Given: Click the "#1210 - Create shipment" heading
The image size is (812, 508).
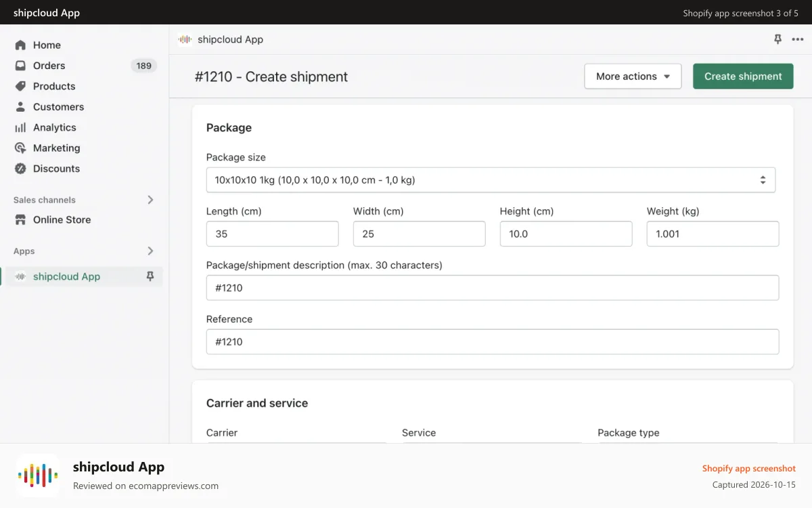Looking at the screenshot, I should [271, 77].
